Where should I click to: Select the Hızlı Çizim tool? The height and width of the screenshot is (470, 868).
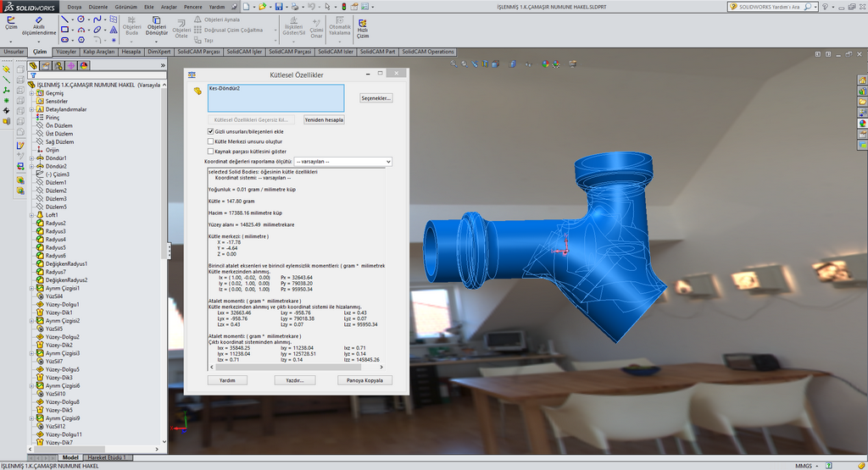[x=362, y=27]
